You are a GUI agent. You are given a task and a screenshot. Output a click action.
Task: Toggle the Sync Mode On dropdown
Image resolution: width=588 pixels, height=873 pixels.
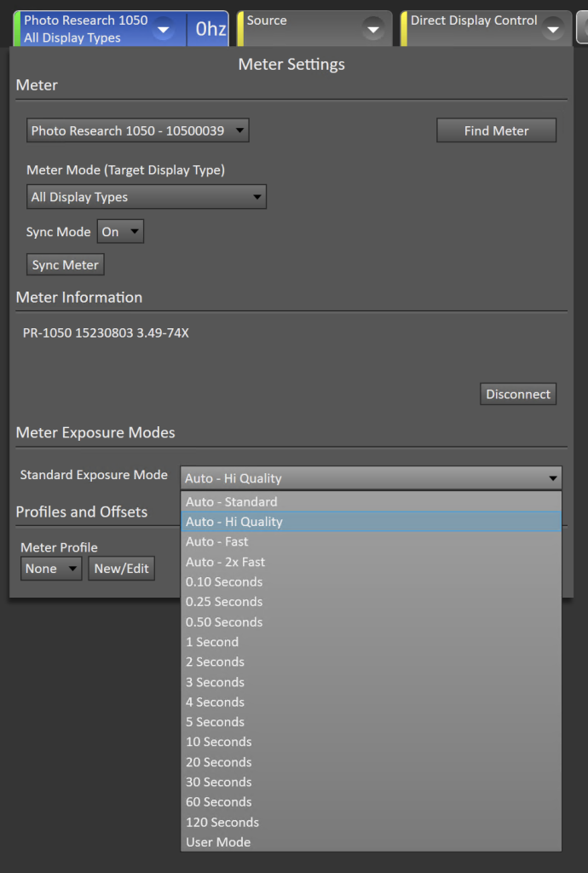pos(120,232)
